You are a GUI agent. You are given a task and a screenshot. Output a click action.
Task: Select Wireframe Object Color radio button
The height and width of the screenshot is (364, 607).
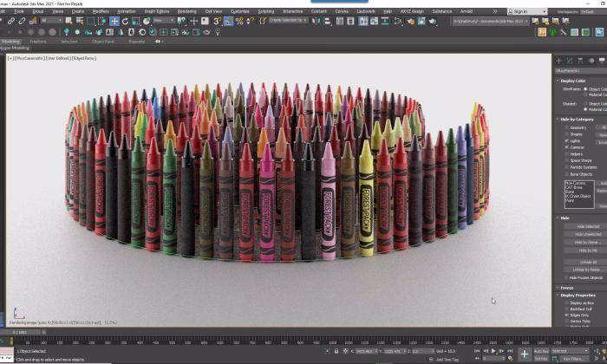pyautogui.click(x=585, y=89)
